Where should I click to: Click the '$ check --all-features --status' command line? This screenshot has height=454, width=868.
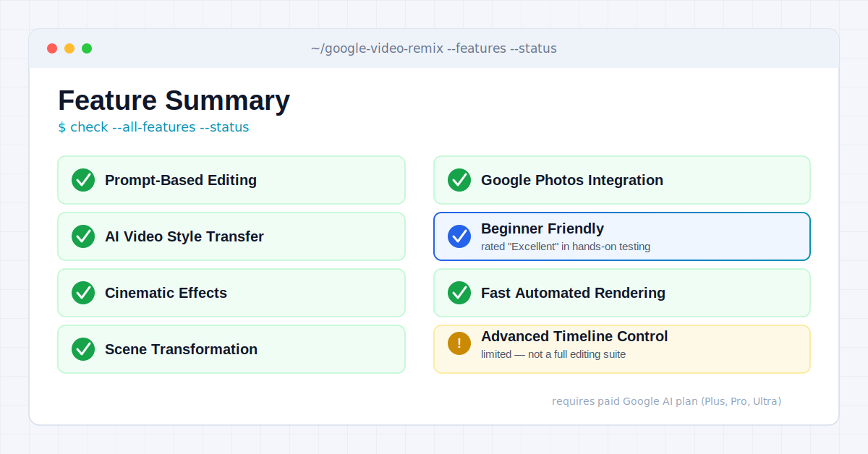tap(153, 127)
